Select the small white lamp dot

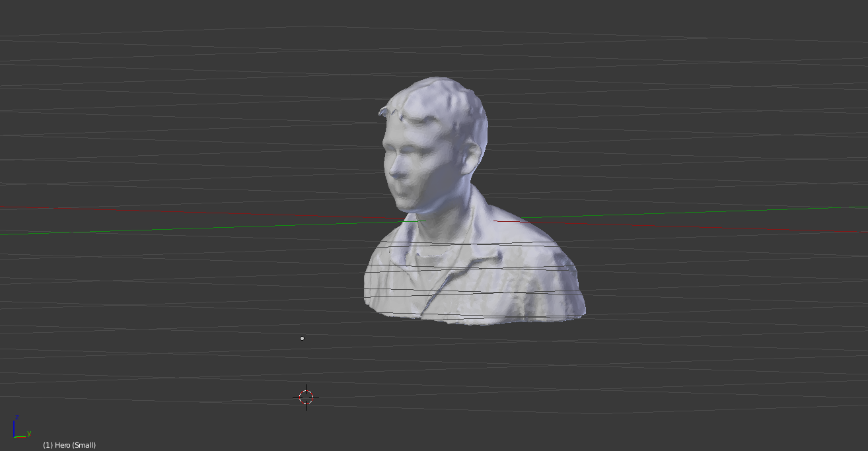click(303, 338)
